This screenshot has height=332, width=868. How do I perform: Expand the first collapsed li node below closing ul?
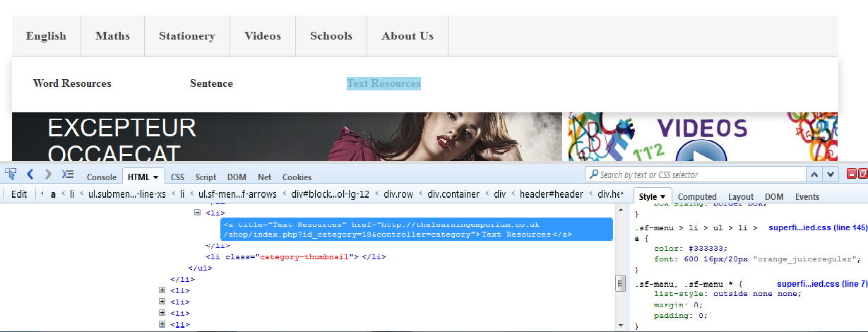click(x=162, y=290)
